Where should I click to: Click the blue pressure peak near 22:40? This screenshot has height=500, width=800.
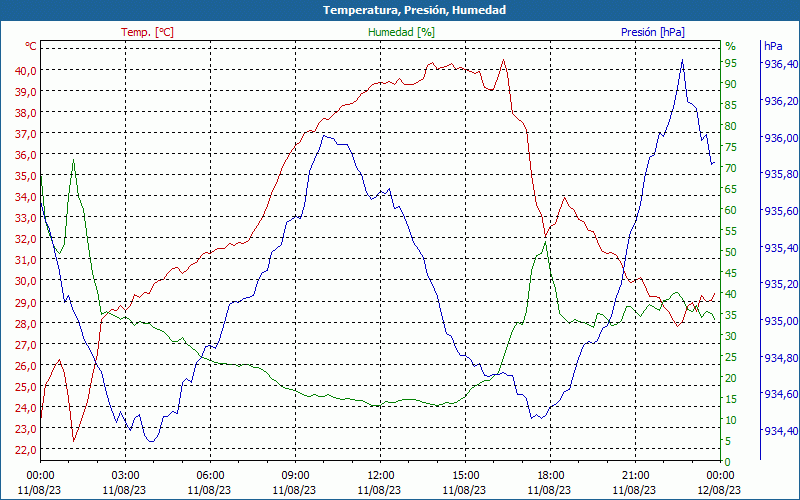point(682,60)
